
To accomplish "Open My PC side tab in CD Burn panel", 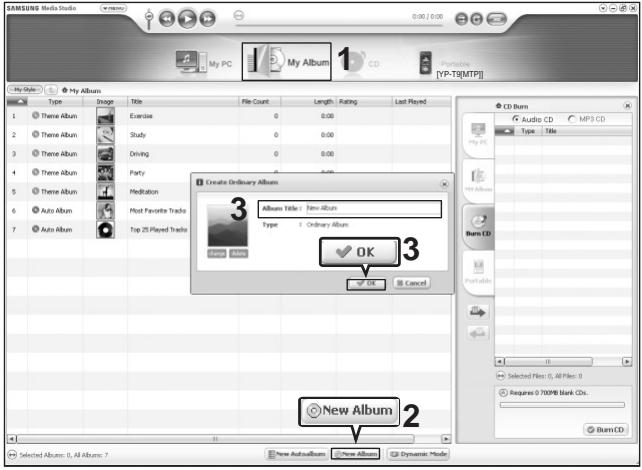I will 478,134.
